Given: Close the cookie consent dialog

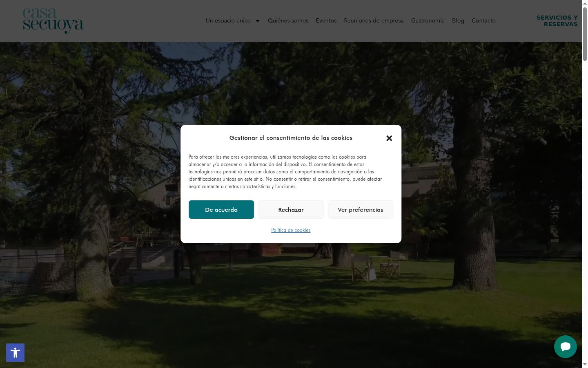Looking at the screenshot, I should [389, 138].
